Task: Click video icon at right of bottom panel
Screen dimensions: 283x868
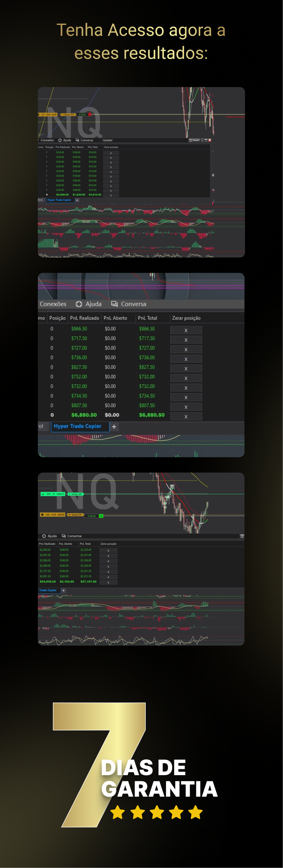Action: pyautogui.click(x=242, y=536)
